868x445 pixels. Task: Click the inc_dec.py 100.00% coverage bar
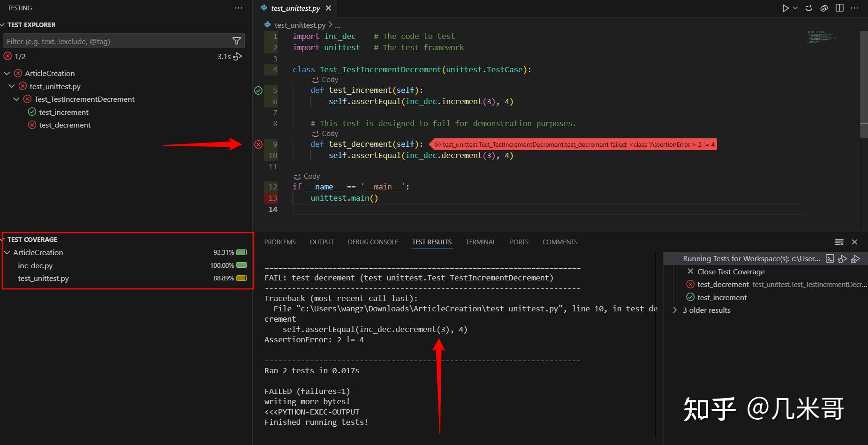click(242, 265)
